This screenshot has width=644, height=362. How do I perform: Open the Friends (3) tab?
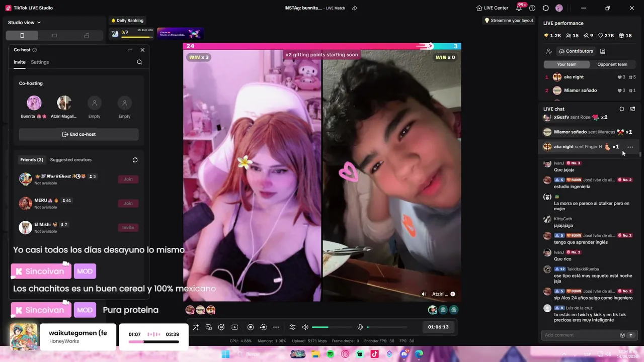[32, 160]
